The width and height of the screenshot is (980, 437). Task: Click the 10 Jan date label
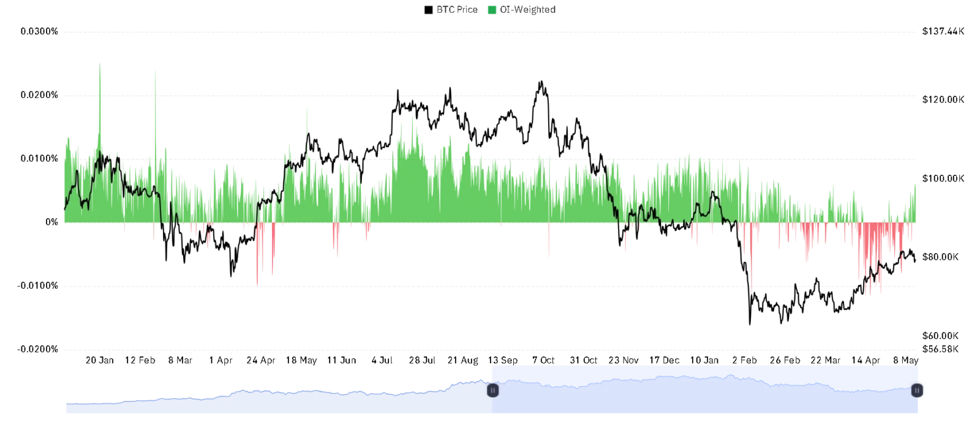pyautogui.click(x=704, y=360)
